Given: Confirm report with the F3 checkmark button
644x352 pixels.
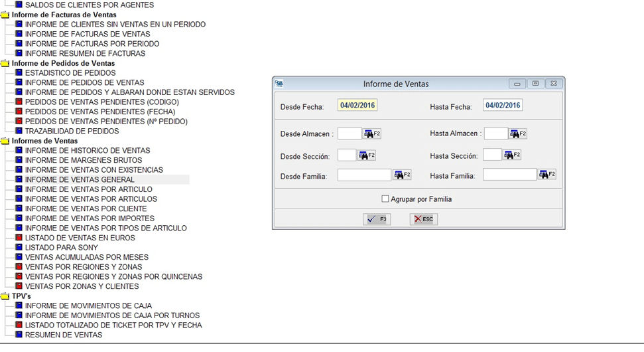Looking at the screenshot, I should point(377,219).
